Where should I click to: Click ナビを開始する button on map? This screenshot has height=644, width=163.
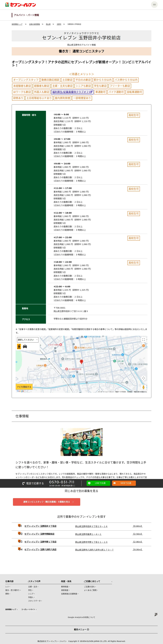click(24, 387)
